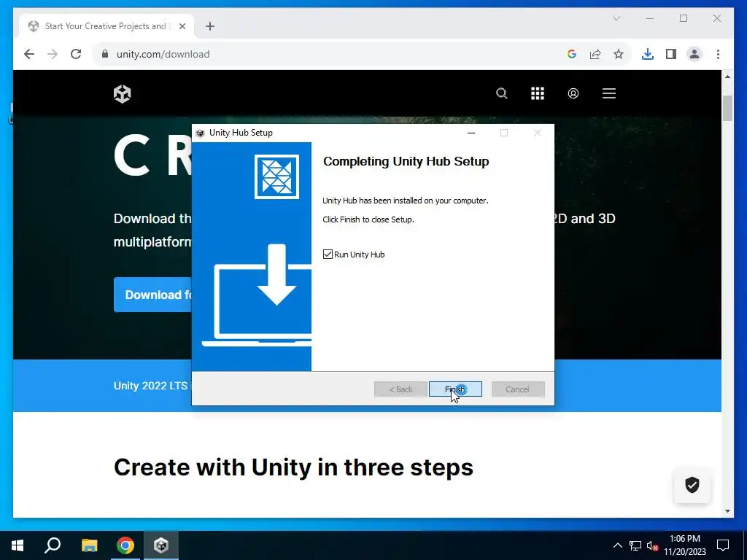Click the Unity Hub setup taskbar icon
Image resolution: width=747 pixels, height=560 pixels.
pyautogui.click(x=161, y=545)
